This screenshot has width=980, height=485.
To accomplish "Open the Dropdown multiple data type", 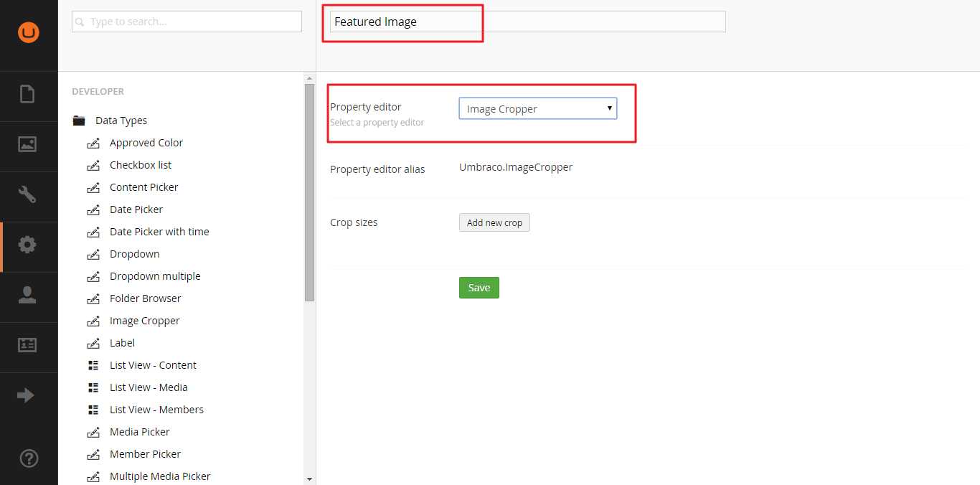I will (x=155, y=276).
